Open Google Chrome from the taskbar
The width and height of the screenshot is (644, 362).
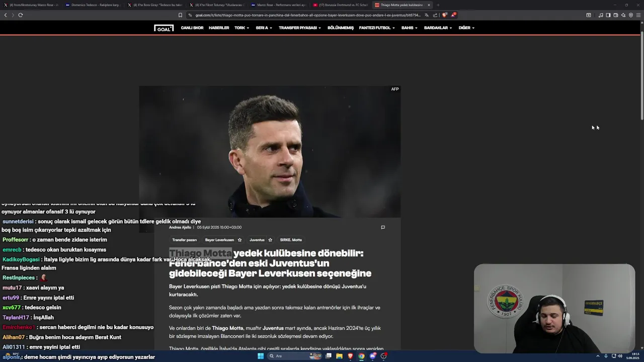pos(361,356)
